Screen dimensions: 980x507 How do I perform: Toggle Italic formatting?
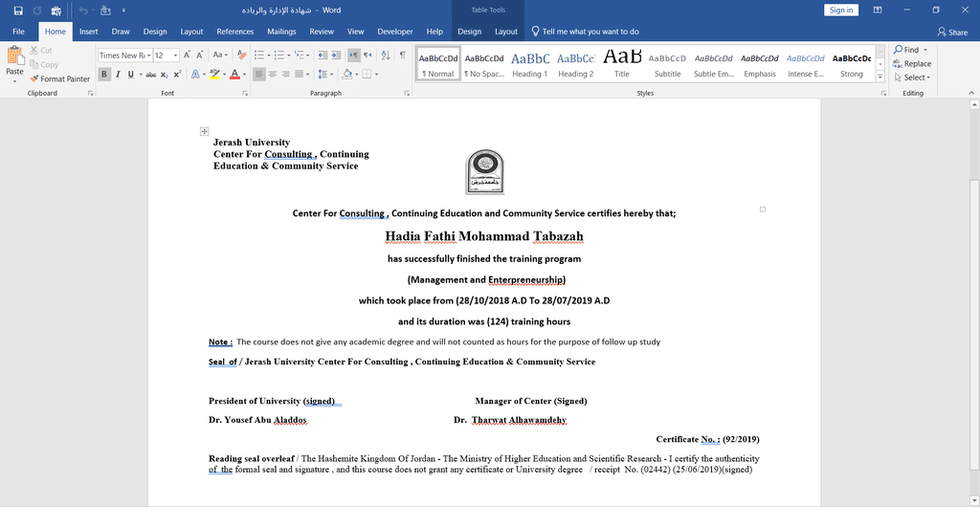click(118, 75)
